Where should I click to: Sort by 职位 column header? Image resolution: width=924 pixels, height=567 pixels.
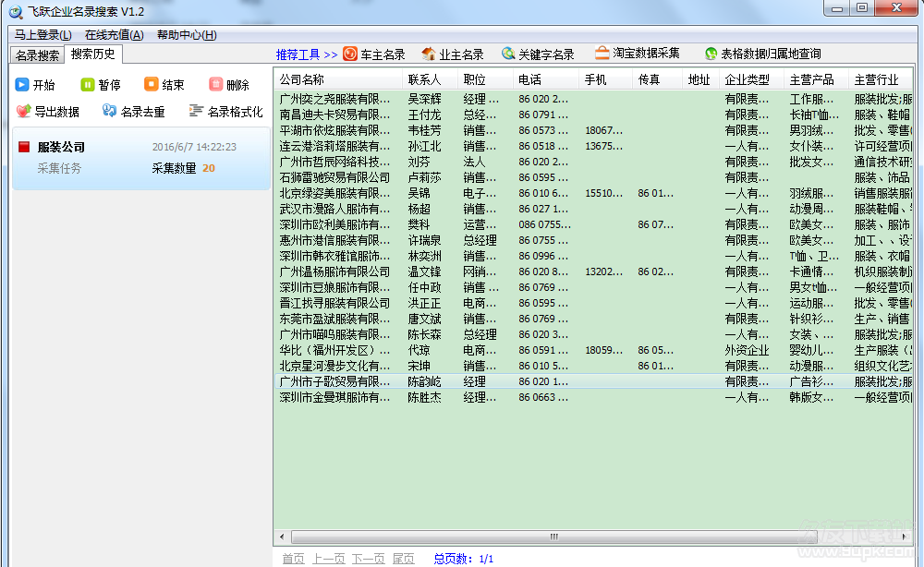click(x=485, y=79)
